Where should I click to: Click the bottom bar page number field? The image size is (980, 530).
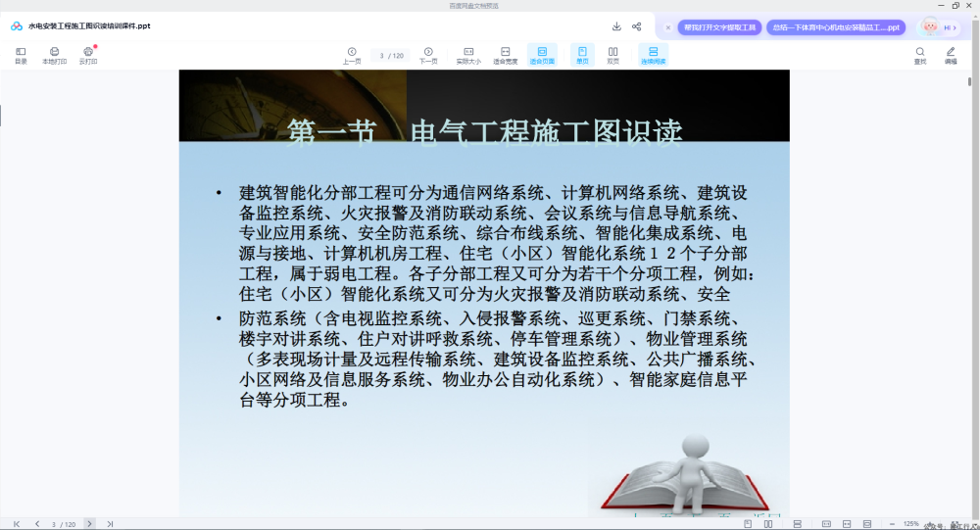(x=63, y=524)
